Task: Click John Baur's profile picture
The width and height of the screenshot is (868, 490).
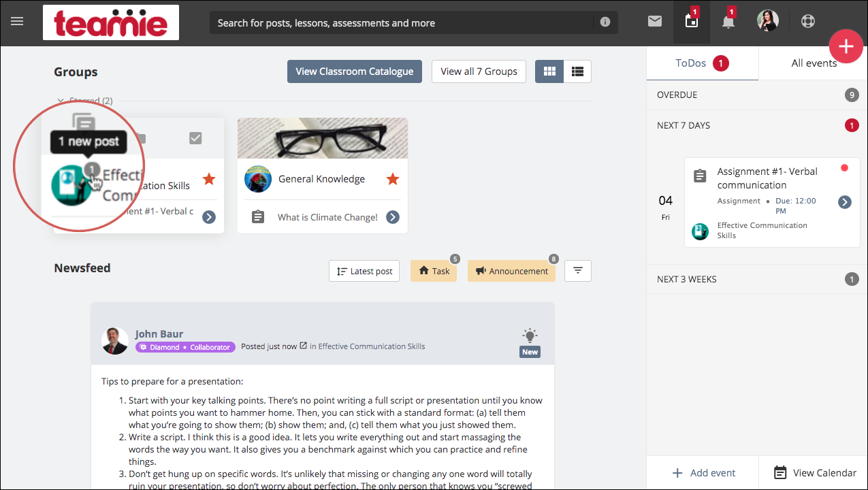Action: (x=115, y=340)
